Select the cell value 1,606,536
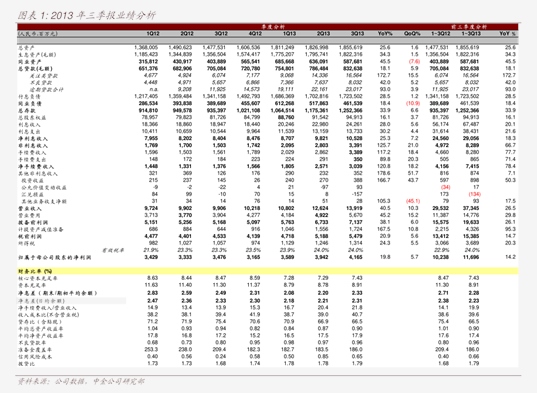The image size is (537, 393). [248, 48]
